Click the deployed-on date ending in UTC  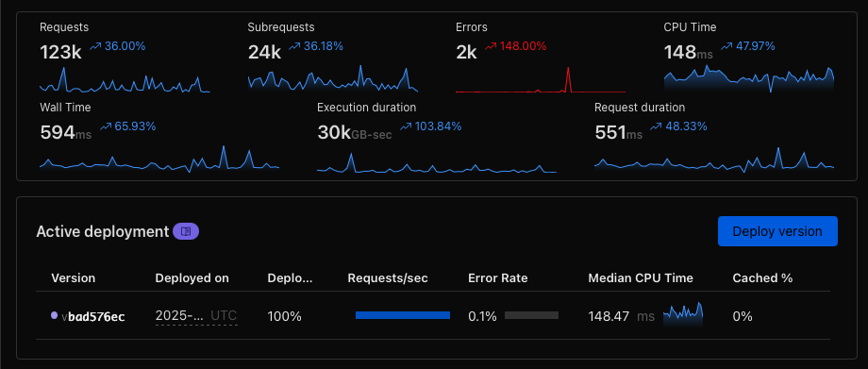[x=196, y=316]
